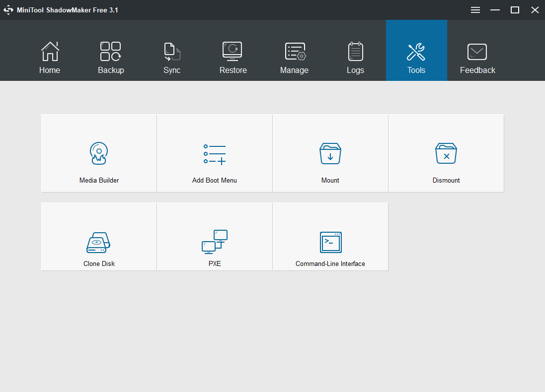Click the Dismount folder icon
Viewport: 545px width, 392px height.
click(x=446, y=153)
